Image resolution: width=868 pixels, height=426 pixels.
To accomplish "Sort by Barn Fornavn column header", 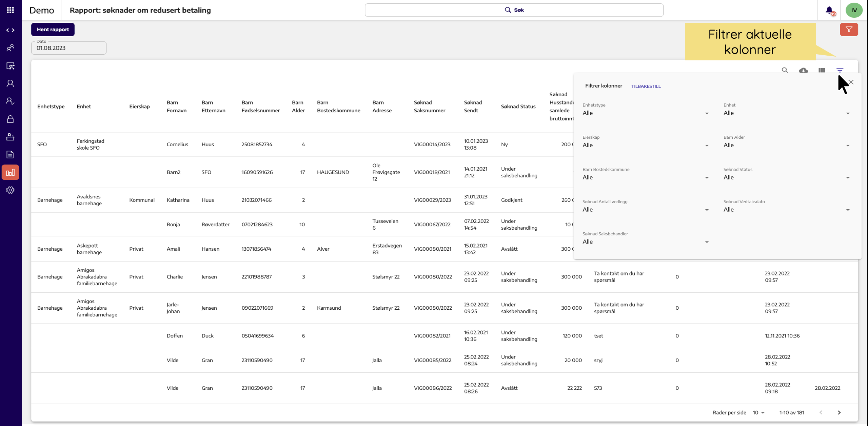I will point(177,106).
